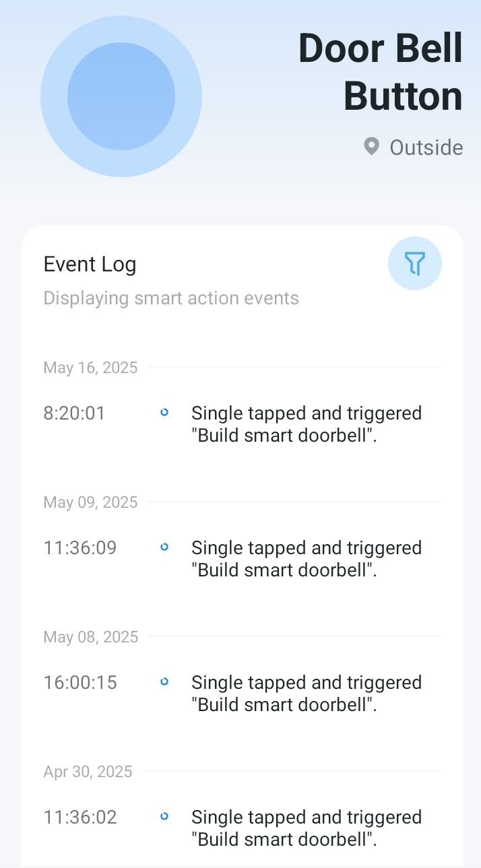Screen dimensions: 481x868
Task: Tap the inner circle of the doorbell button
Action: click(121, 96)
